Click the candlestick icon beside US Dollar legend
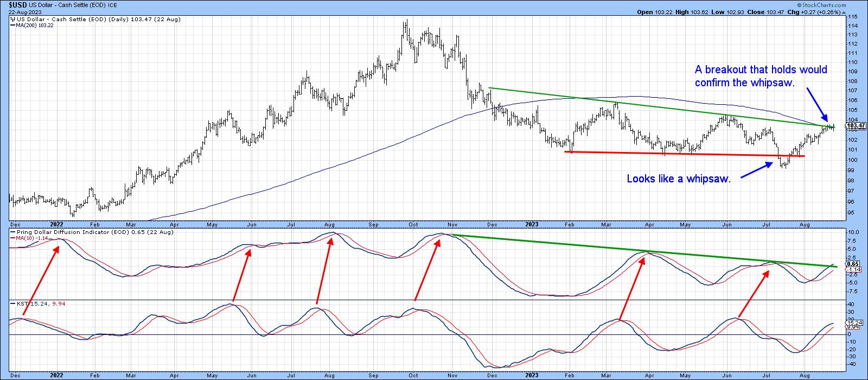The height and width of the screenshot is (380, 868). tap(13, 19)
